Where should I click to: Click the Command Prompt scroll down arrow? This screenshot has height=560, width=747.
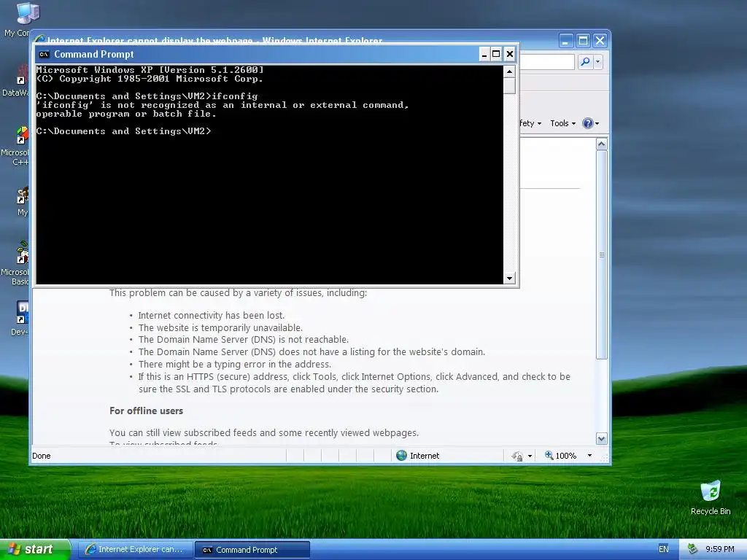509,278
